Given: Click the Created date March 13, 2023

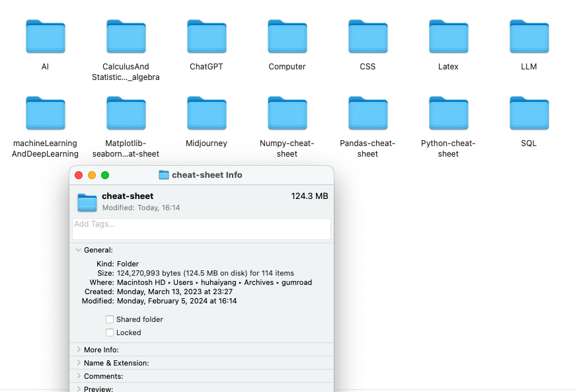Looking at the screenshot, I should point(174,292).
